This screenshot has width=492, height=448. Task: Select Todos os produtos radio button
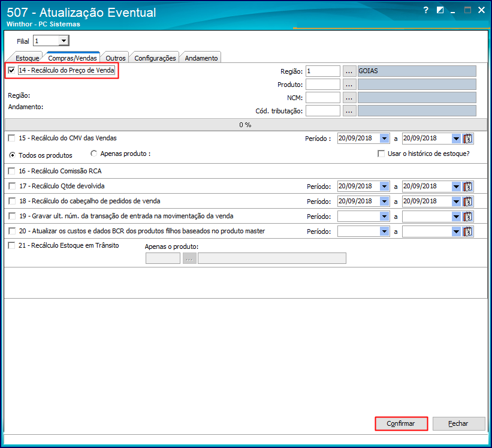pos(12,155)
